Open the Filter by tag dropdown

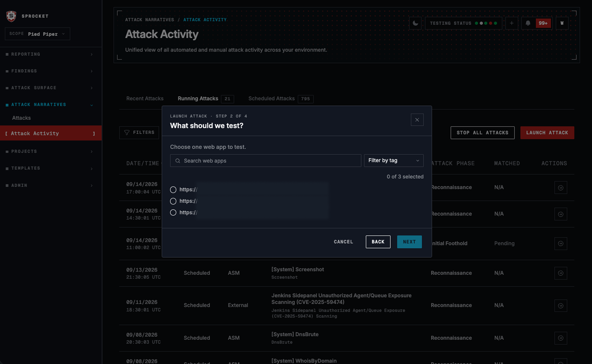coord(394,160)
